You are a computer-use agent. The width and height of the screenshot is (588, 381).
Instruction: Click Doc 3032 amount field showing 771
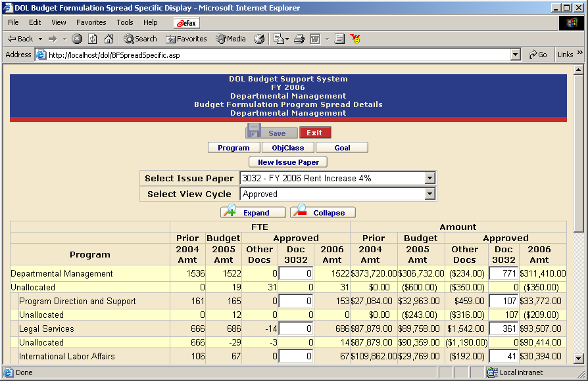[503, 273]
